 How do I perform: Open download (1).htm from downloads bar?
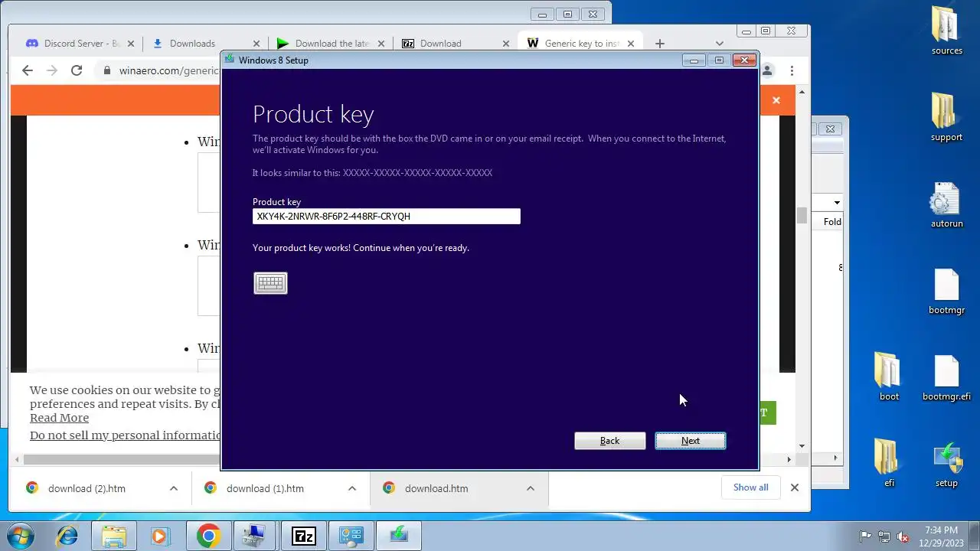265,488
